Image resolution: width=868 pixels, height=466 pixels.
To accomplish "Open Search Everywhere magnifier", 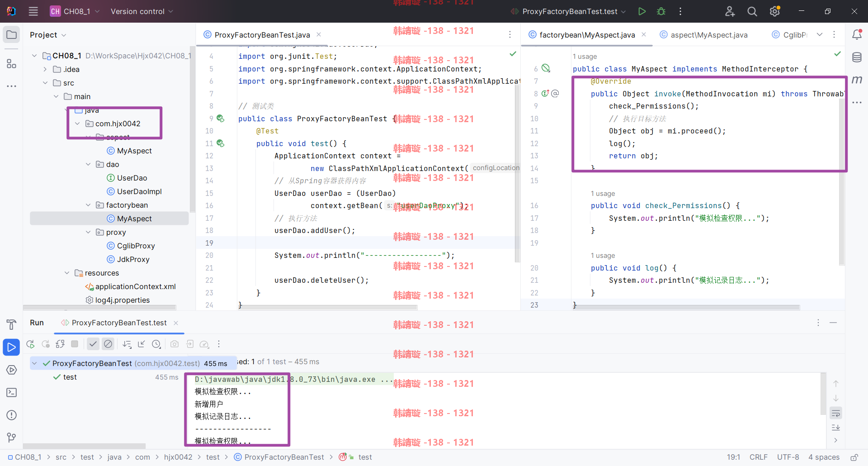I will pyautogui.click(x=752, y=11).
